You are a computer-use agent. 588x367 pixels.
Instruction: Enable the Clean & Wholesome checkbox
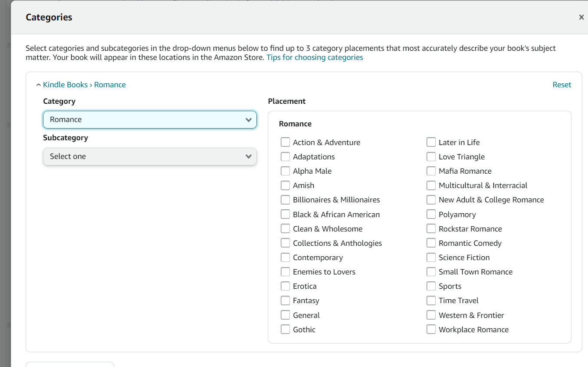[285, 229]
